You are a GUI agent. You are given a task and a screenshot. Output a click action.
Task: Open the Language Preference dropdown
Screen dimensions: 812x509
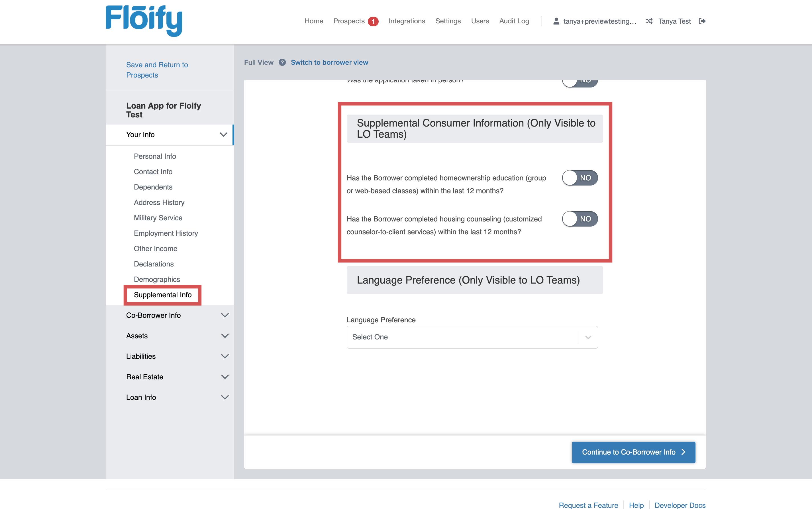(471, 337)
